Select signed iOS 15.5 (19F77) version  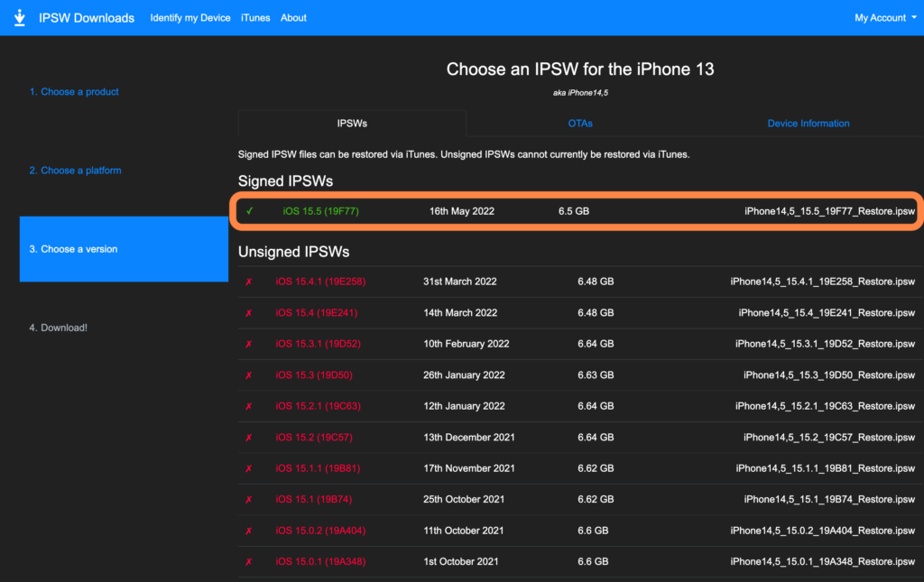pyautogui.click(x=320, y=211)
